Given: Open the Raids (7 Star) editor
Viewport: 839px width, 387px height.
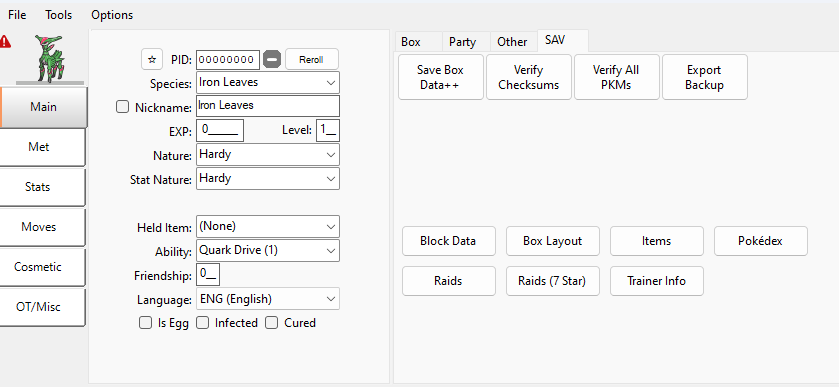Looking at the screenshot, I should [553, 281].
